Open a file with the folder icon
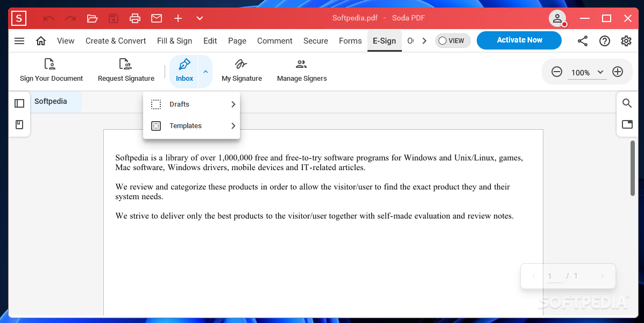 click(x=93, y=18)
